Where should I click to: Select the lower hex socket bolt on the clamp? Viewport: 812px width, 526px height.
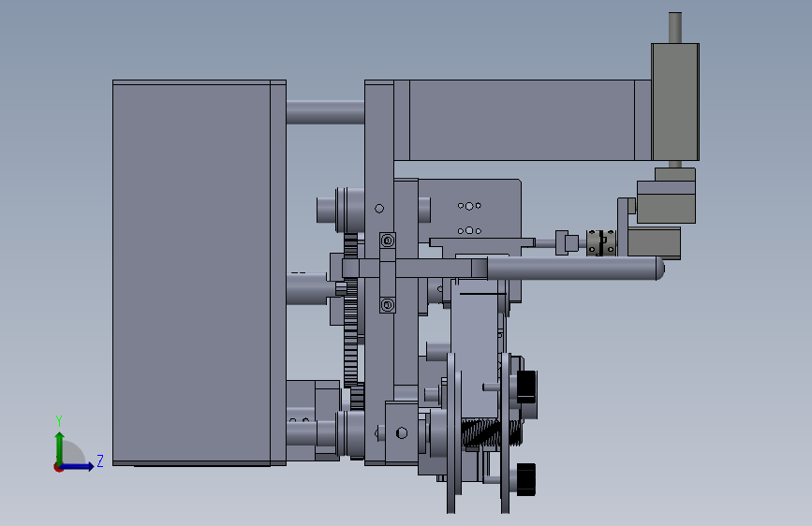point(388,305)
